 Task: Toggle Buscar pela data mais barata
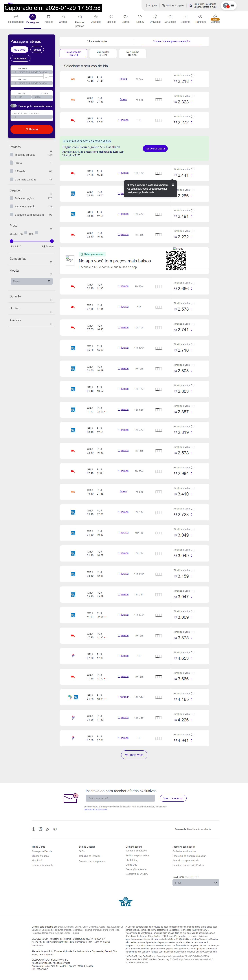pos(14,106)
